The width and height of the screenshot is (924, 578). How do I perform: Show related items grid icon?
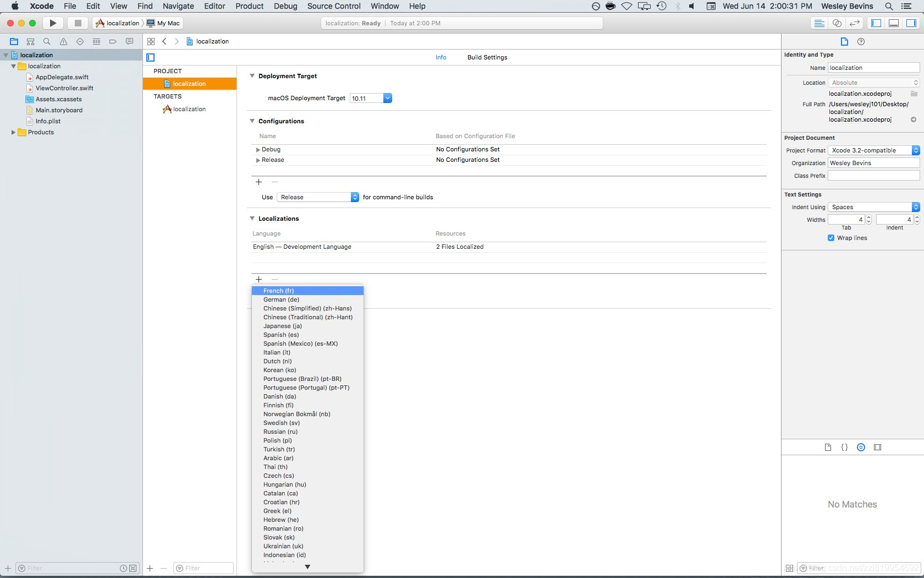tap(151, 41)
